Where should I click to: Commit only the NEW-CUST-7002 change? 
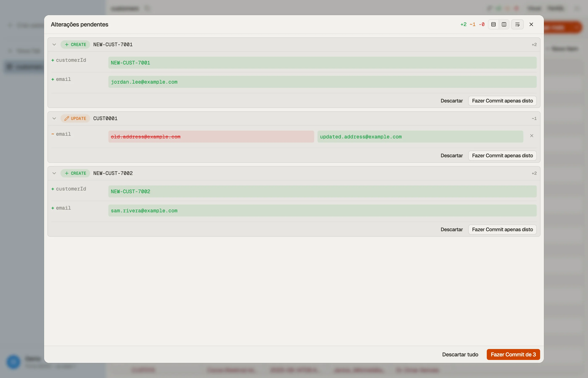[502, 229]
